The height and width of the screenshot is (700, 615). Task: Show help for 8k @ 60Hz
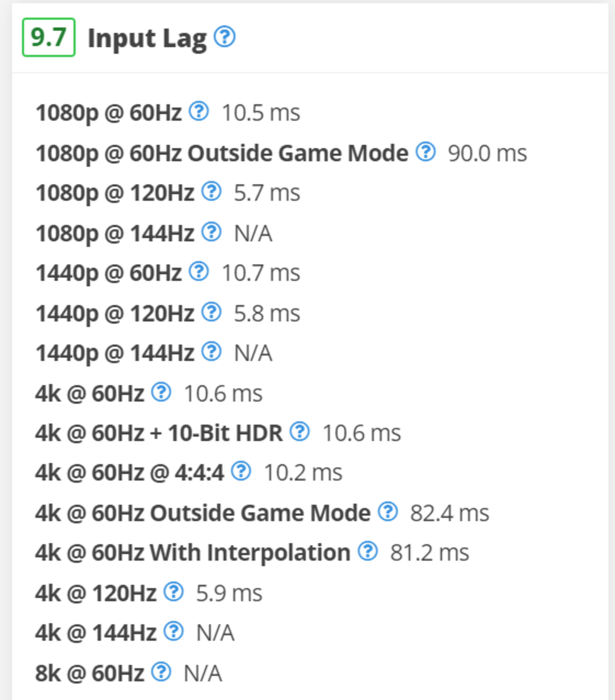pyautogui.click(x=161, y=672)
